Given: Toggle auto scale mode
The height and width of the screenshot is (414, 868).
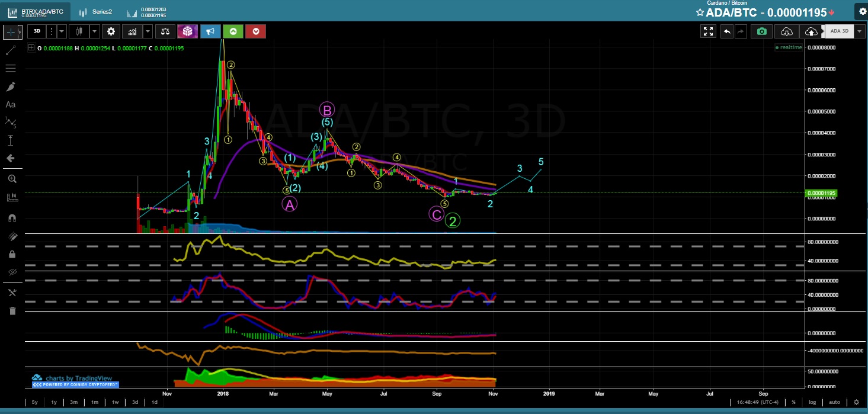Looking at the screenshot, I should click(x=834, y=402).
